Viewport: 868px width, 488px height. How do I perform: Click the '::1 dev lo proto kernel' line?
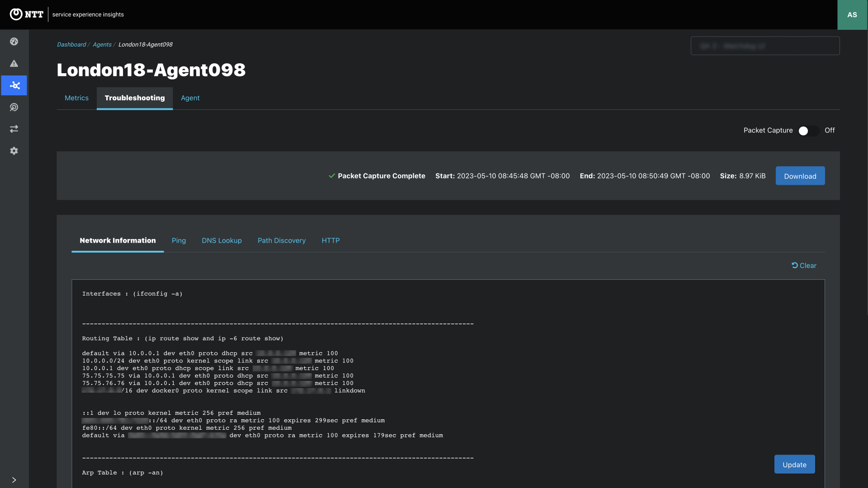(x=171, y=413)
